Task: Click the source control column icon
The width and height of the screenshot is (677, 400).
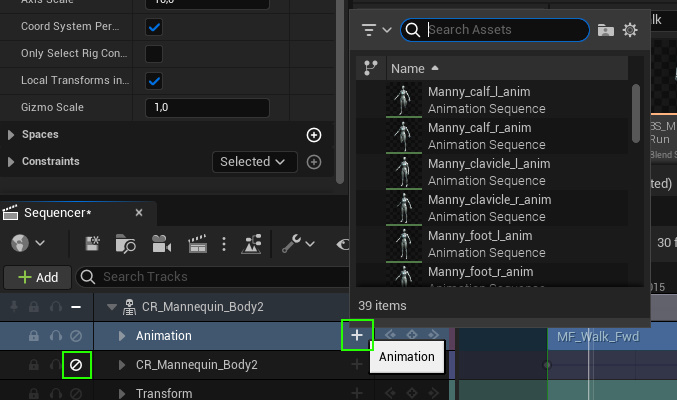Action: click(x=370, y=68)
